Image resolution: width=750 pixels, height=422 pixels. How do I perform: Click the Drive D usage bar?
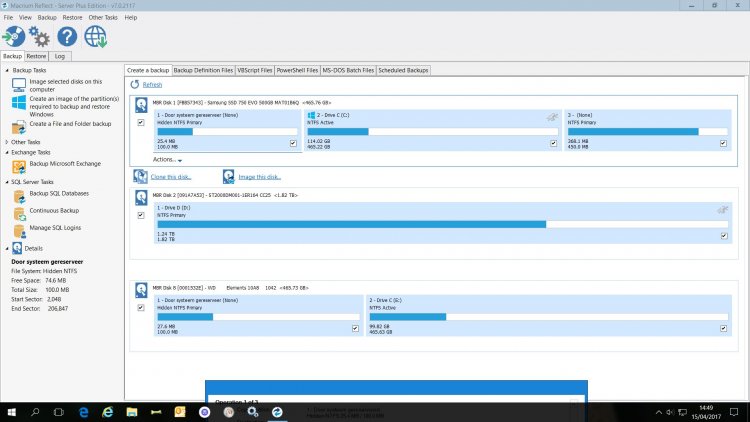click(x=350, y=224)
